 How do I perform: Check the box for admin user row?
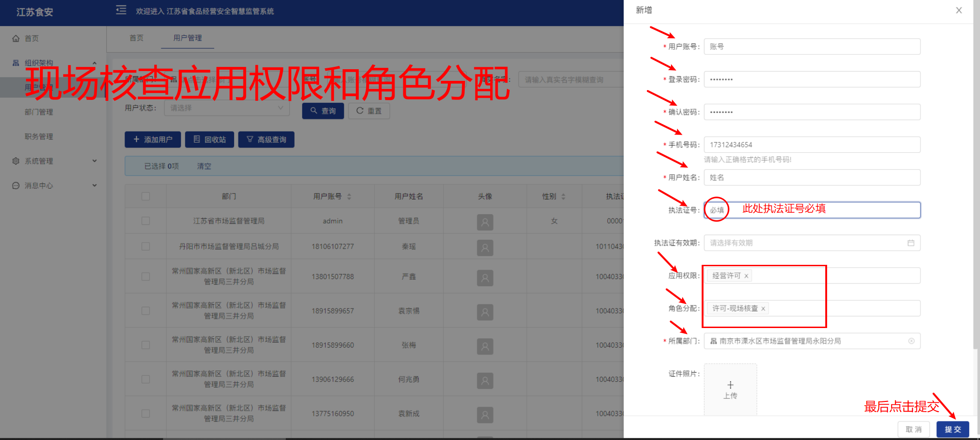pyautogui.click(x=146, y=221)
